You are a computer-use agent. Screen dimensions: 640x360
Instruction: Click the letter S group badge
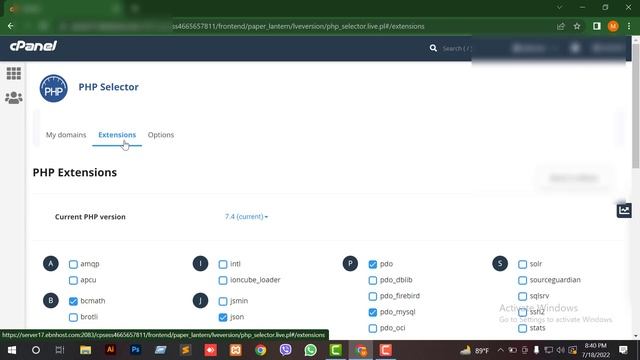[500, 264]
